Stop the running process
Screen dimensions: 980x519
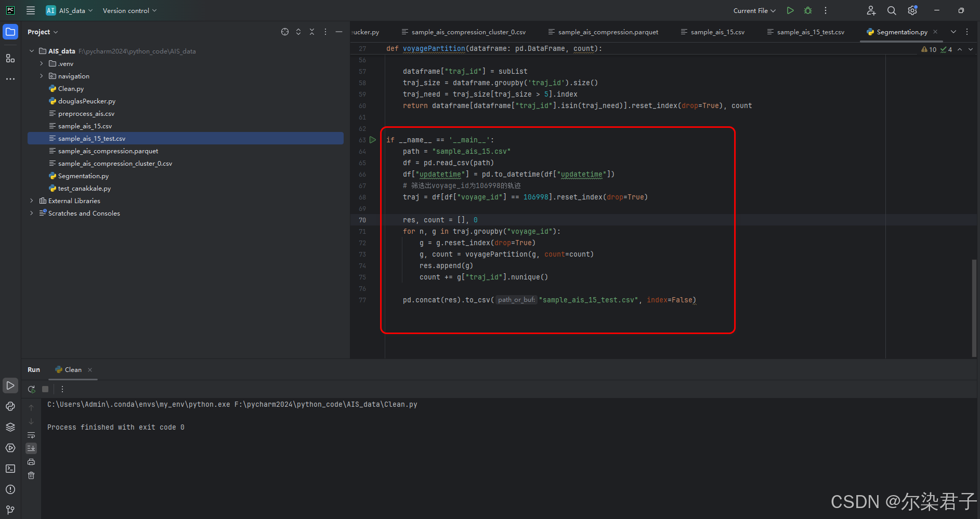tap(45, 389)
